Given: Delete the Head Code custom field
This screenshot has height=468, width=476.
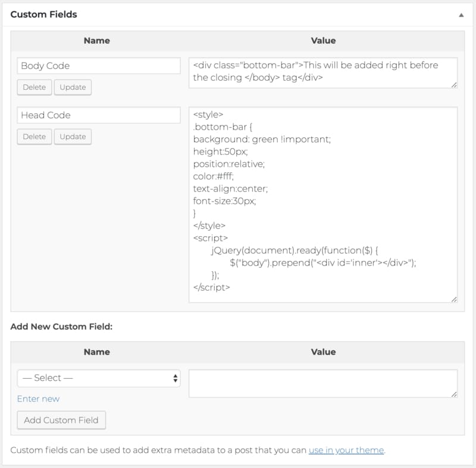Looking at the screenshot, I should coord(35,137).
